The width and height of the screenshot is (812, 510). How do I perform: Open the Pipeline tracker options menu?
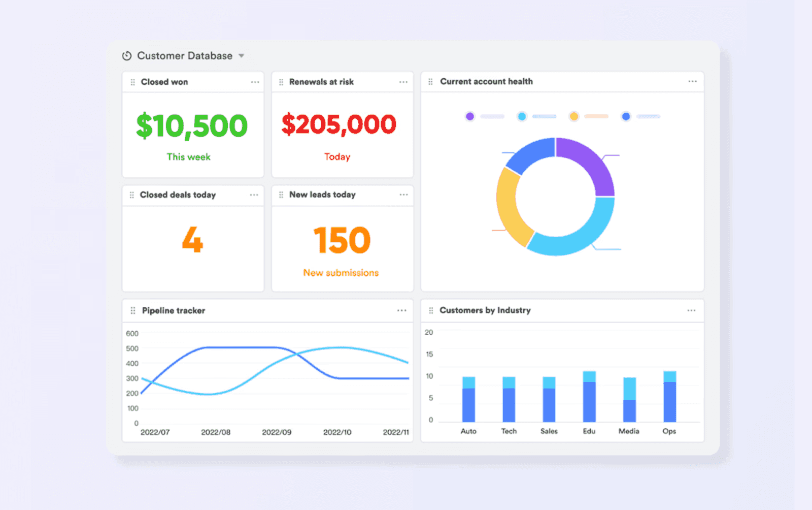(x=401, y=310)
